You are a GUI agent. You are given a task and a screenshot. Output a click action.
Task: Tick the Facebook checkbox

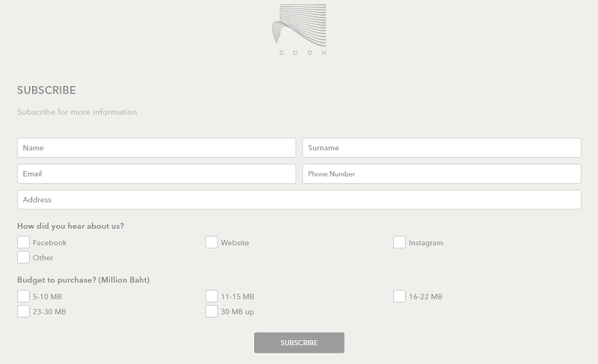click(23, 242)
